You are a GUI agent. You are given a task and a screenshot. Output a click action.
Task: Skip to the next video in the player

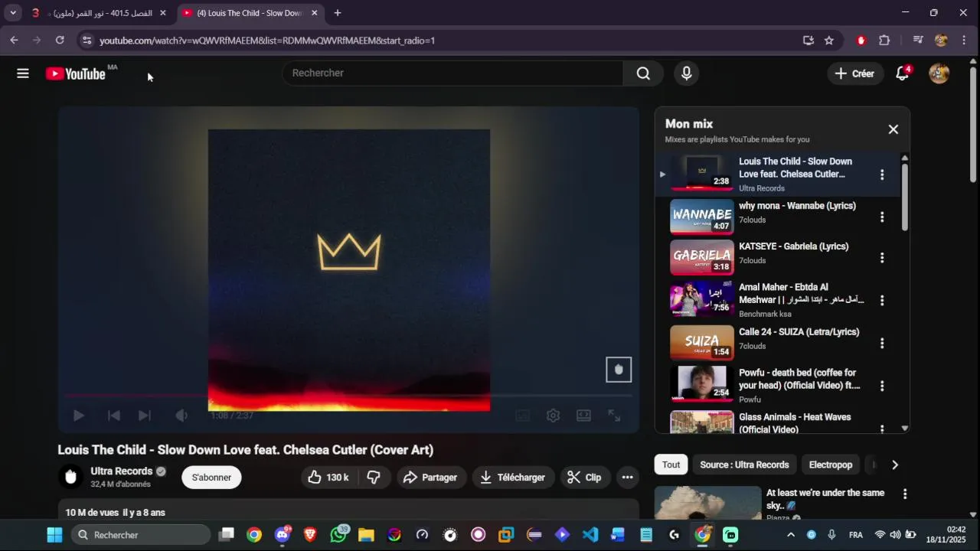click(144, 416)
